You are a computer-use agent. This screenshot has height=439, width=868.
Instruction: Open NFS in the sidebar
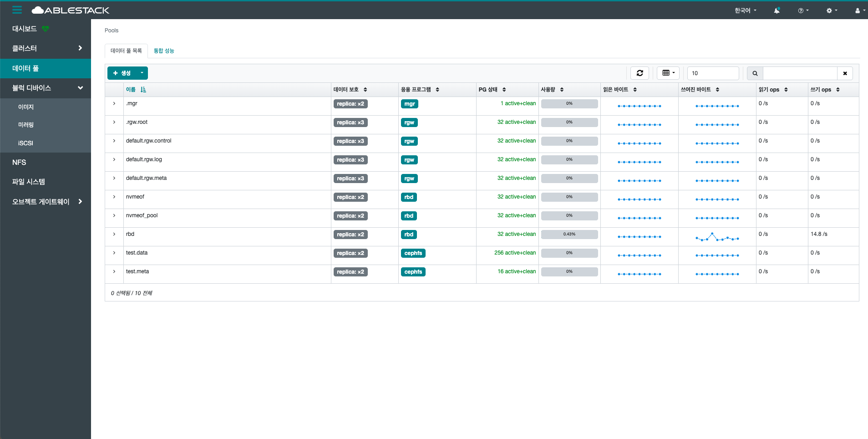19,163
